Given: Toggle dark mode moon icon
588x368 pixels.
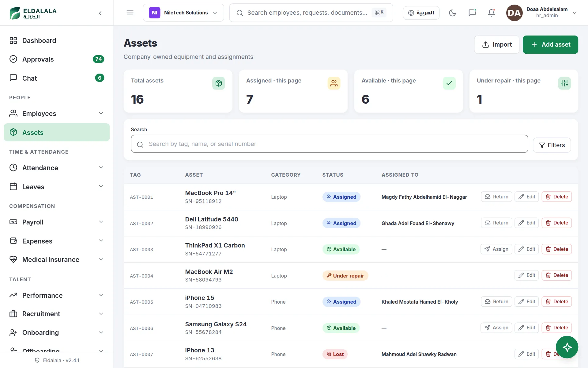Looking at the screenshot, I should pos(452,13).
